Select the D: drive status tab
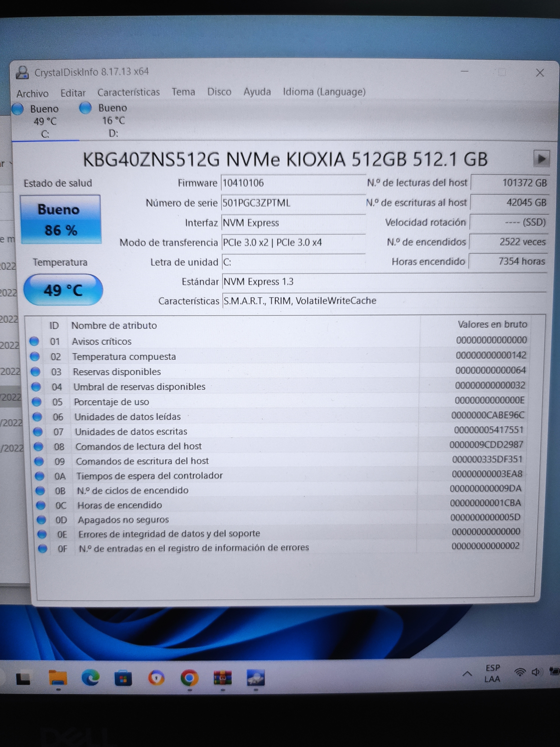560x747 pixels. 113,120
